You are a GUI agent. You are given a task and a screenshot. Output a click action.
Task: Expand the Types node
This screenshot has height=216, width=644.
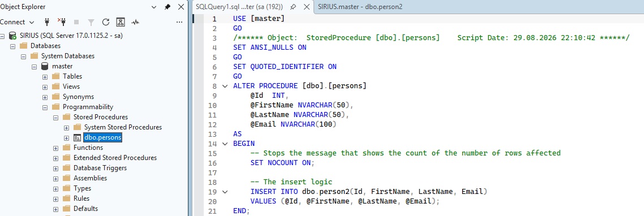point(56,189)
